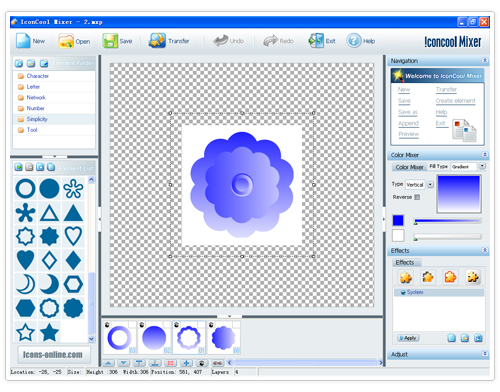Click first green icon in Element List header
Image resolution: width=500 pixels, height=392 pixels.
click(x=19, y=167)
